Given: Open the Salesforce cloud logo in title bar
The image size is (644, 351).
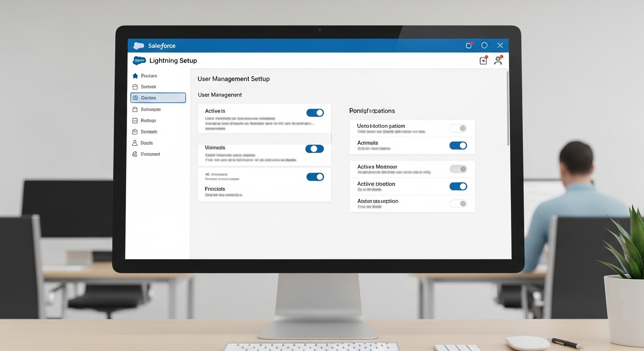Looking at the screenshot, I should coord(139,45).
